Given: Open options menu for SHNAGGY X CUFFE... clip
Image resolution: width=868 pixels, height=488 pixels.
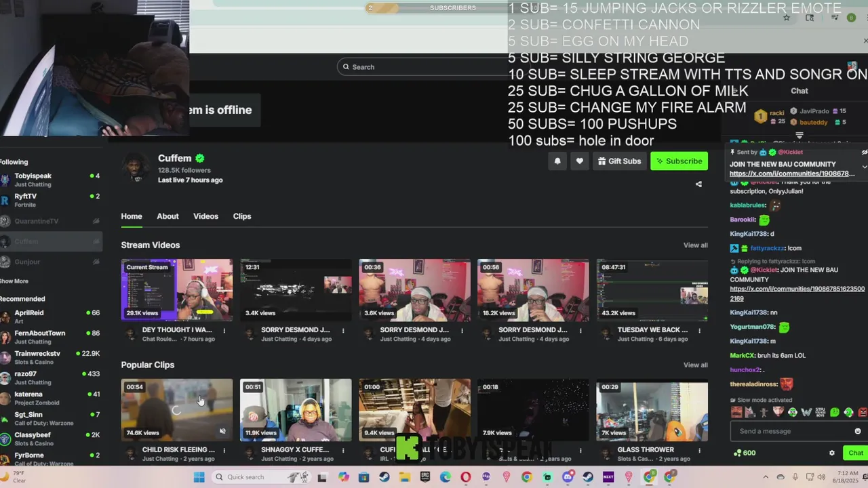Looking at the screenshot, I should [x=343, y=450].
